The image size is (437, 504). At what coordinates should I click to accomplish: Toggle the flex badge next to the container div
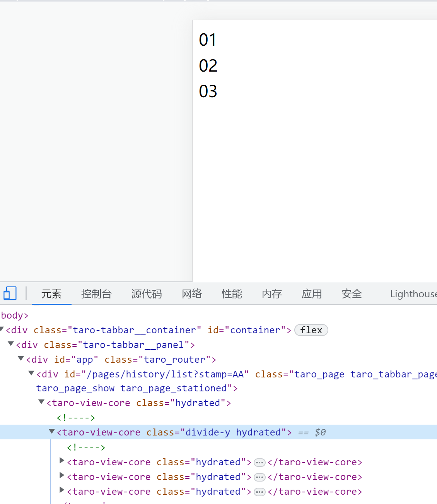pyautogui.click(x=311, y=330)
